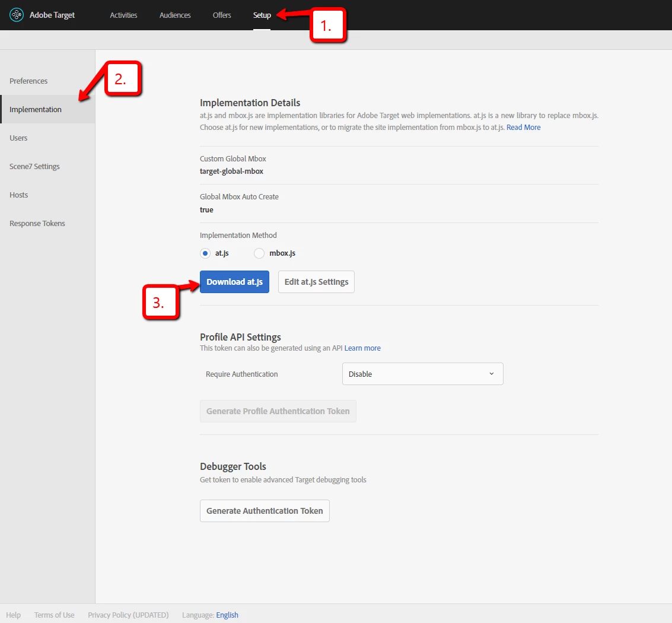
Task: Click the target-global-mbox value text
Action: [231, 171]
